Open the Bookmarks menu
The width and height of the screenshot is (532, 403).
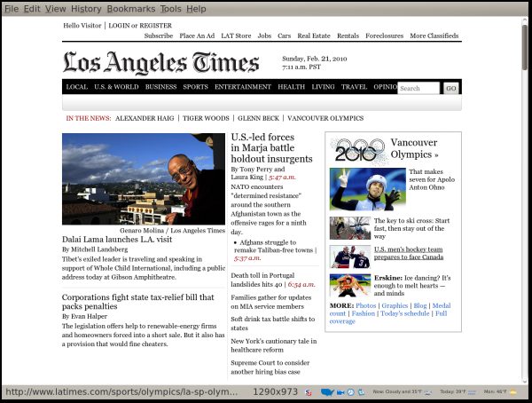coord(131,9)
